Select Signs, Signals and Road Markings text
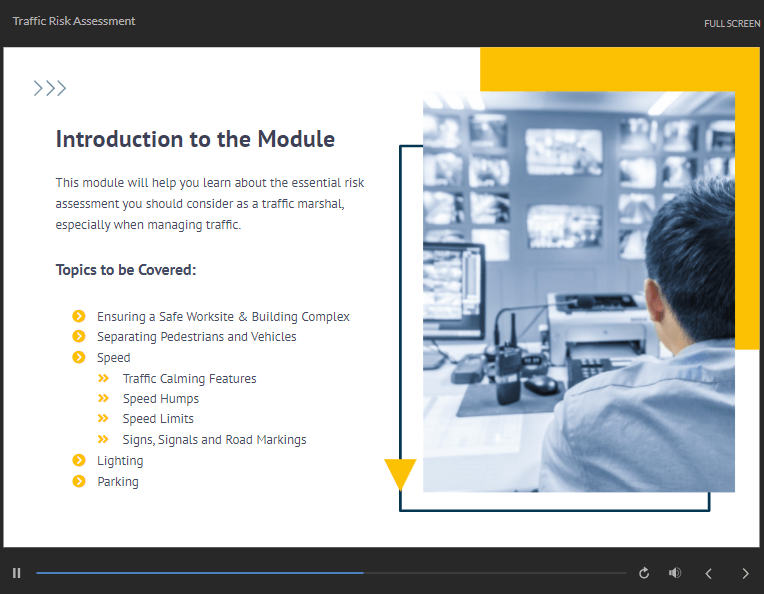 coord(214,440)
